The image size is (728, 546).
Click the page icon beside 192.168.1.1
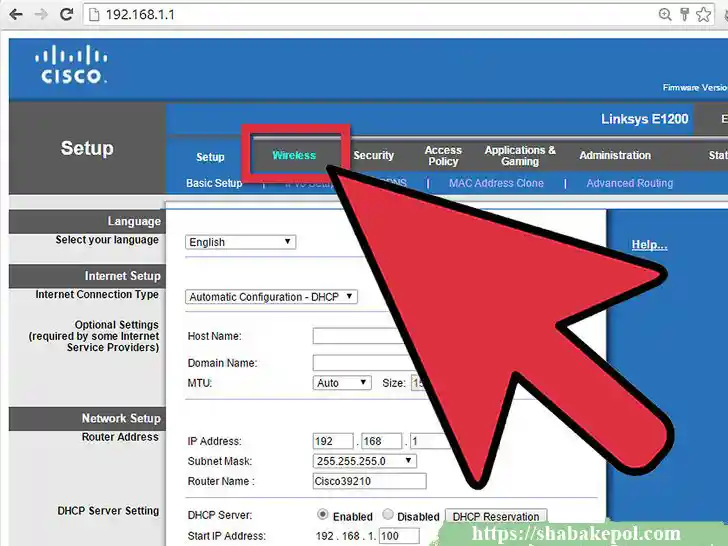(x=94, y=15)
